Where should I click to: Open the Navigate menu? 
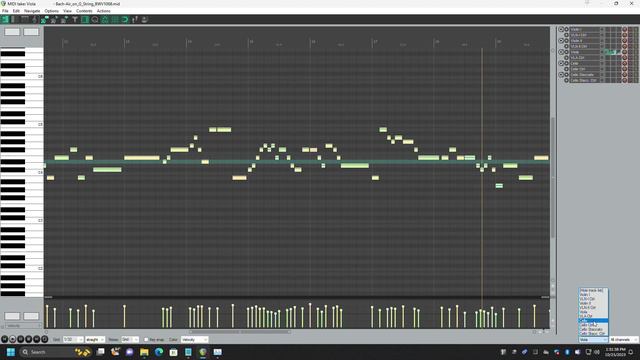32,11
